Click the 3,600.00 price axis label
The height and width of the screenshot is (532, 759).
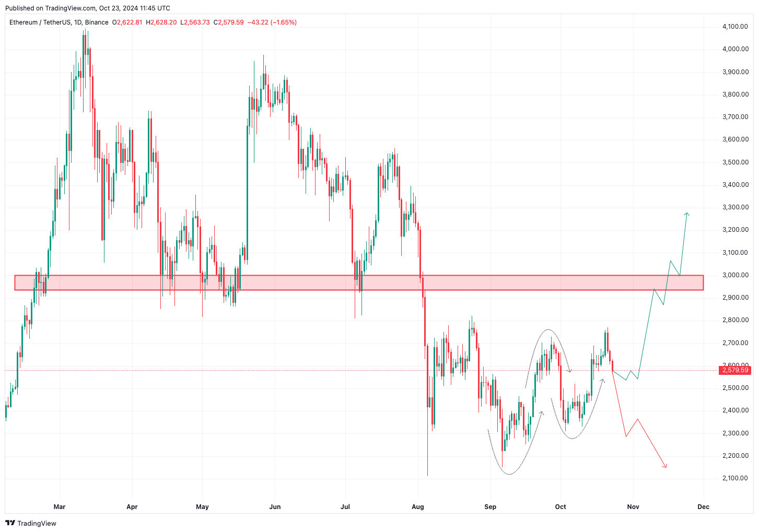click(x=735, y=139)
